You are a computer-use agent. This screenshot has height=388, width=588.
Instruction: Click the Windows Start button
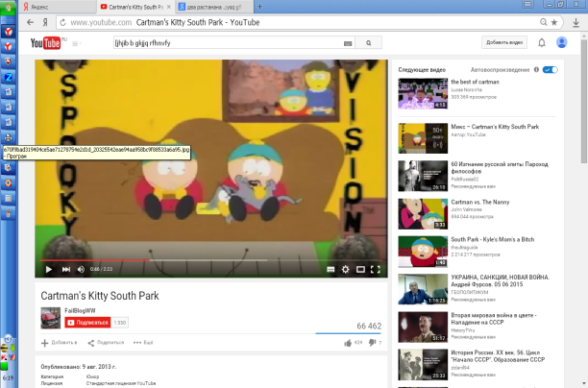click(9, 8)
